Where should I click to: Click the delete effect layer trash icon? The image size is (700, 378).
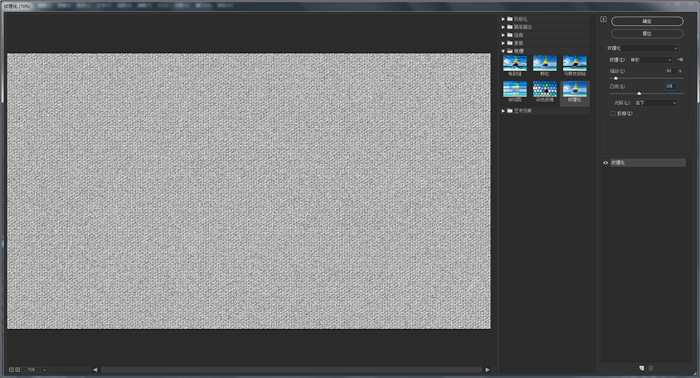651,368
